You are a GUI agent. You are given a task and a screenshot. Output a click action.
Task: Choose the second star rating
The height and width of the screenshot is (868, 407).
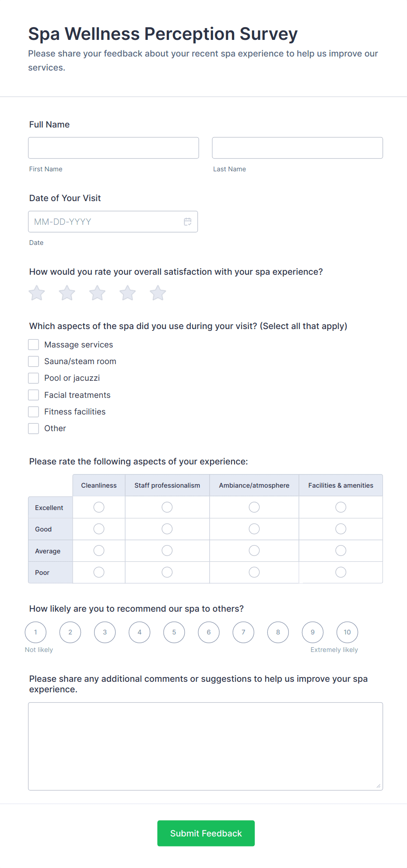[67, 293]
